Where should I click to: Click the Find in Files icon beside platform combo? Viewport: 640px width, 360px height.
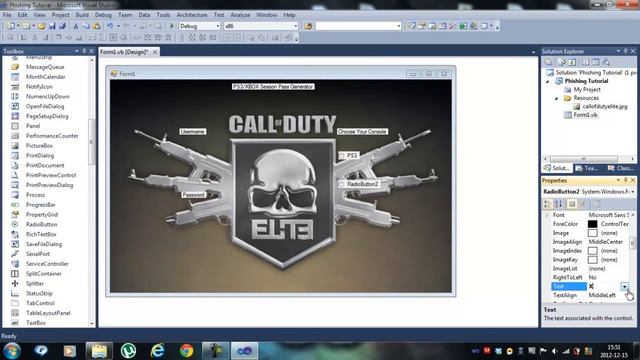308,26
